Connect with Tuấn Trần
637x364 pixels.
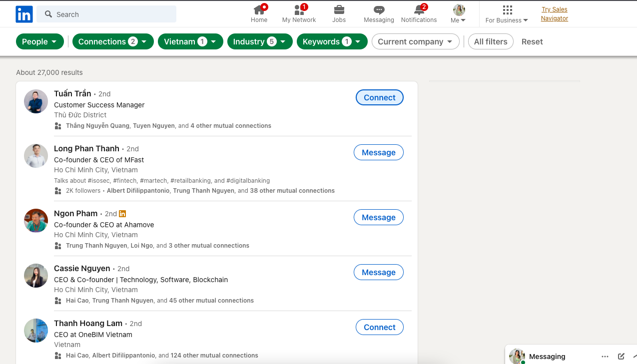[x=379, y=98]
